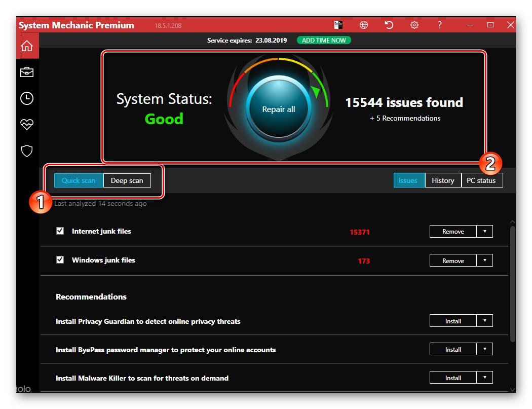Maximize the System Mechanic window
Screen dimensions: 532x409
pos(490,25)
